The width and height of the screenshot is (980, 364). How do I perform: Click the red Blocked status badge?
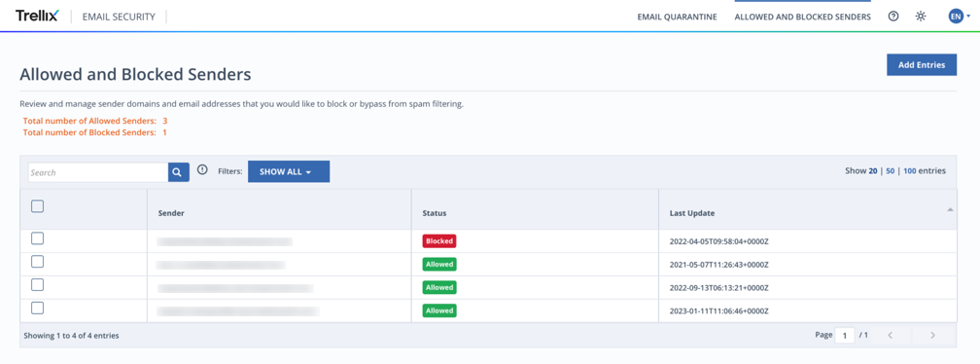[x=439, y=240]
